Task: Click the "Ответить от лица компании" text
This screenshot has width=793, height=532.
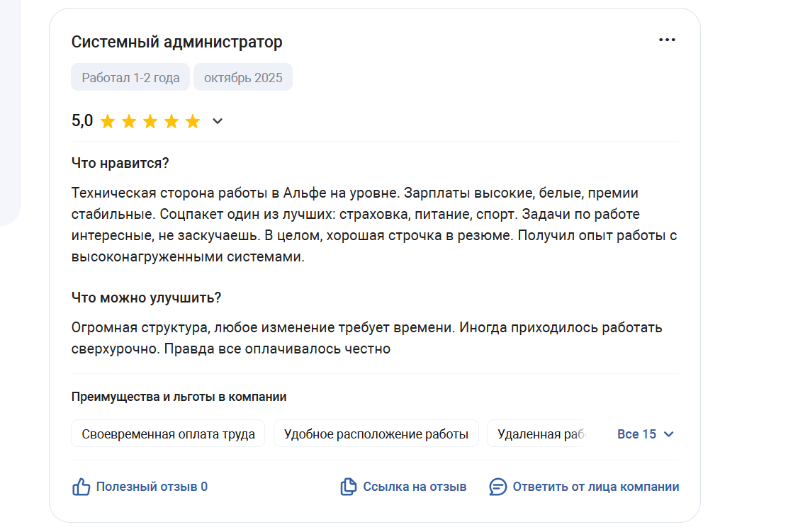Action: (596, 487)
